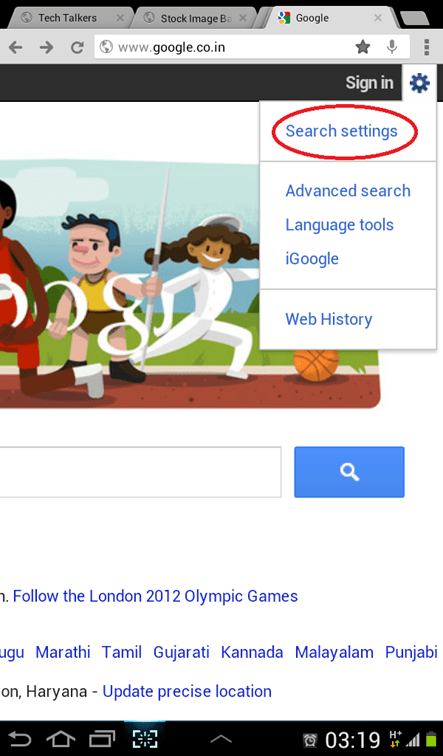The width and height of the screenshot is (443, 756).
Task: Choose Advanced search in the dropdown
Action: [348, 191]
